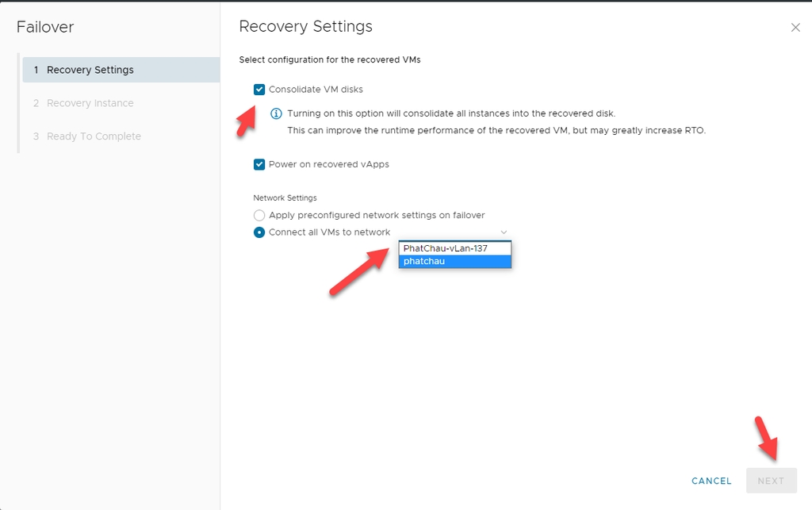Select Apply preconfigured network settings on failover
Screen dimensions: 812x510
click(x=259, y=215)
